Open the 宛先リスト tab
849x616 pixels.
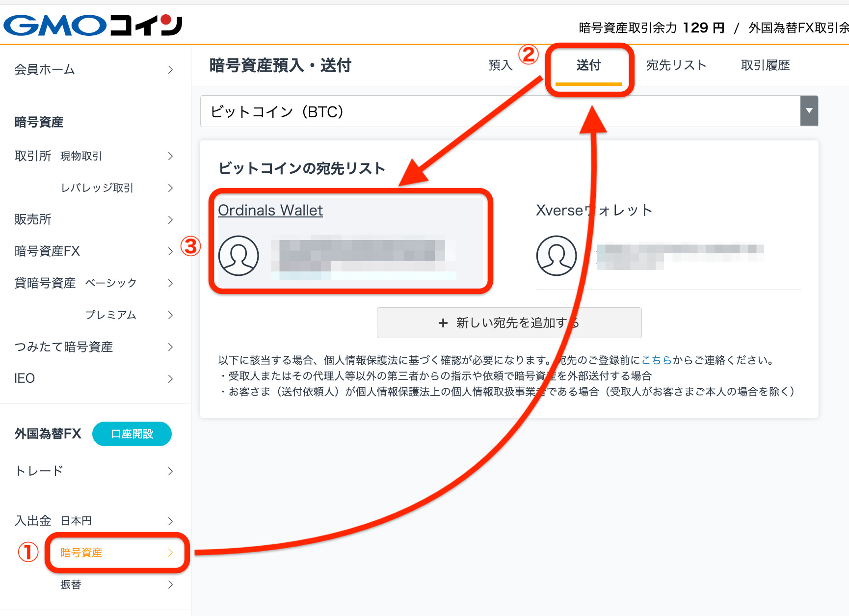(676, 65)
